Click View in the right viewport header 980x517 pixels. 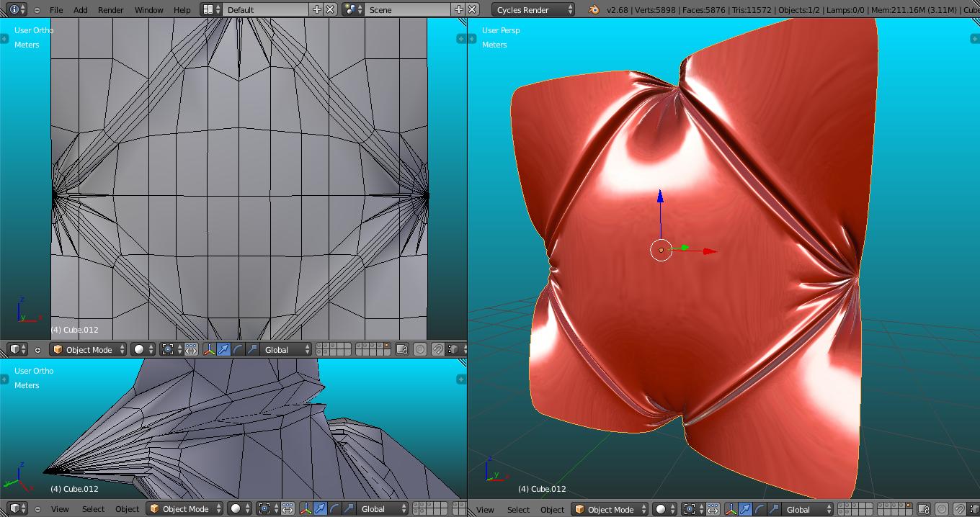485,510
